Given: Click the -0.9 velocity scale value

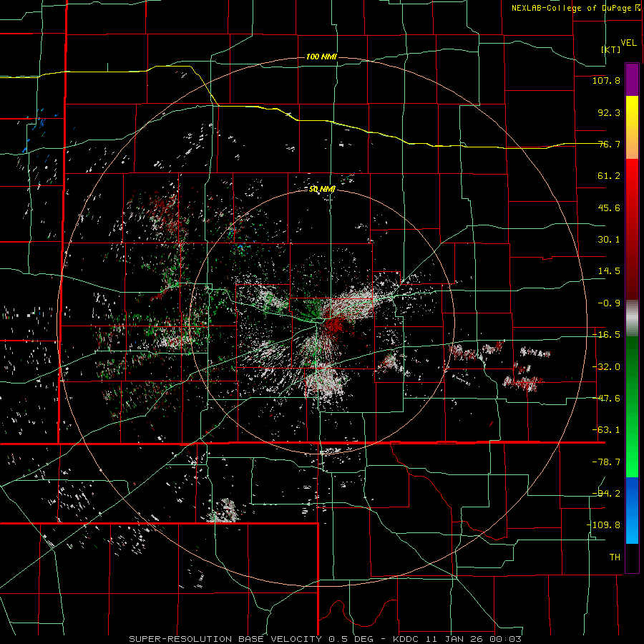Looking at the screenshot, I should click(609, 303).
